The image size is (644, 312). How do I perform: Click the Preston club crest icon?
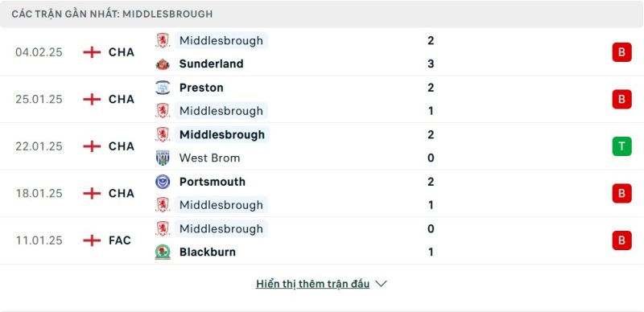(163, 88)
